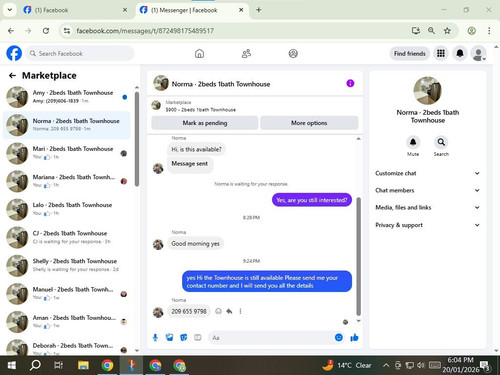This screenshot has width=500, height=375.
Task: Open the tab search dropdown arrow
Action: pos(10,10)
